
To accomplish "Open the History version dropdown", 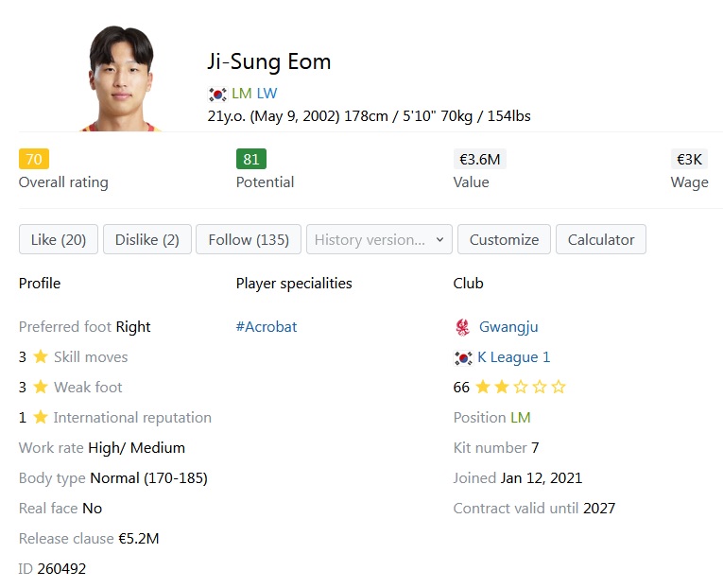I will pyautogui.click(x=379, y=240).
